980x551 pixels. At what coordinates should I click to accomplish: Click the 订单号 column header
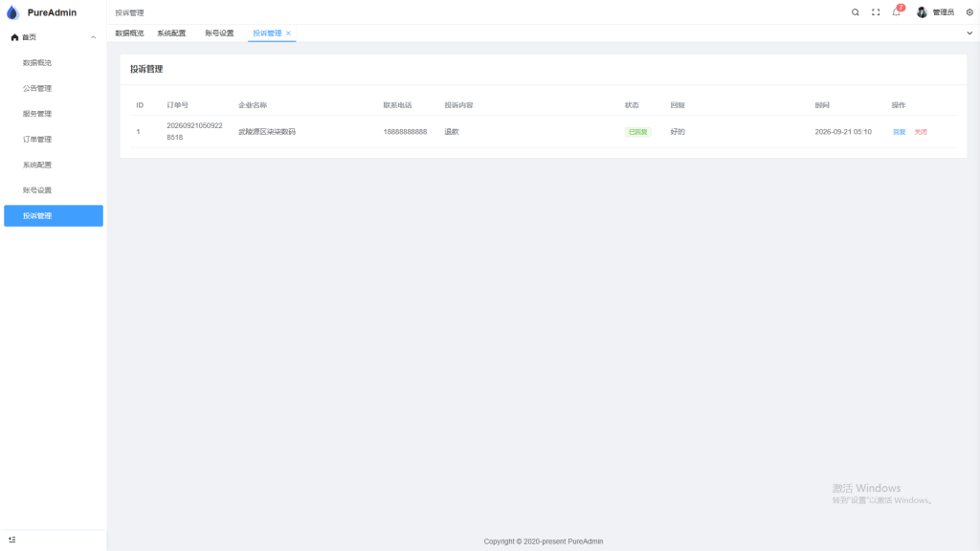tap(177, 105)
